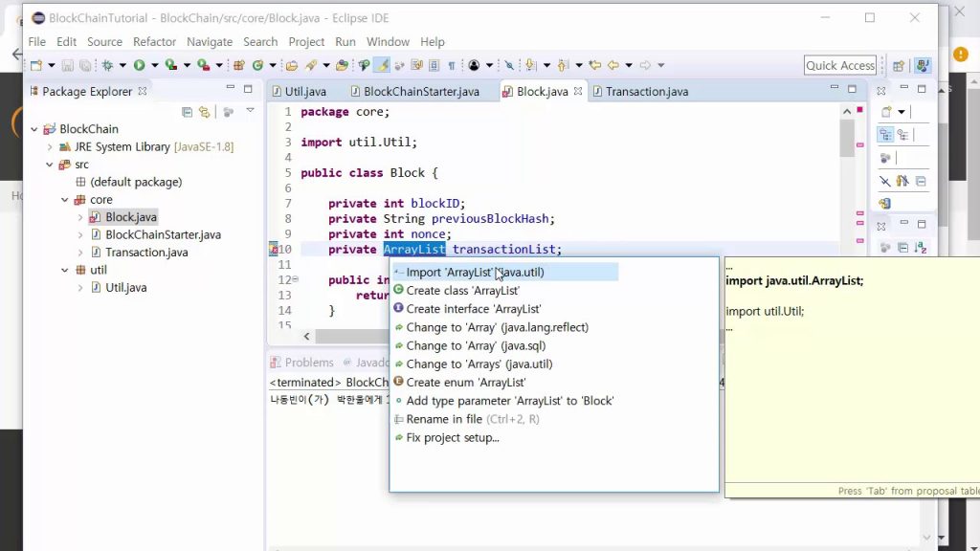
Task: Click the Open Type folder icon
Action: [x=291, y=65]
